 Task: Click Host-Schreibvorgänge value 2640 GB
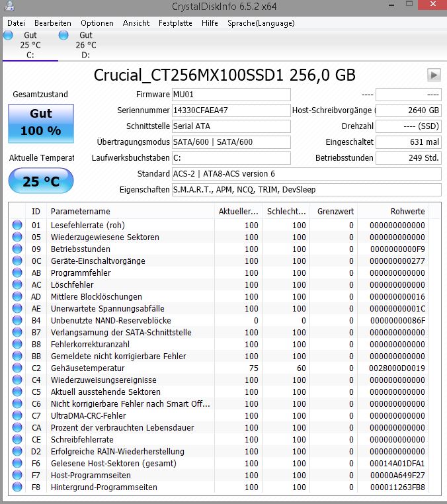tap(409, 110)
